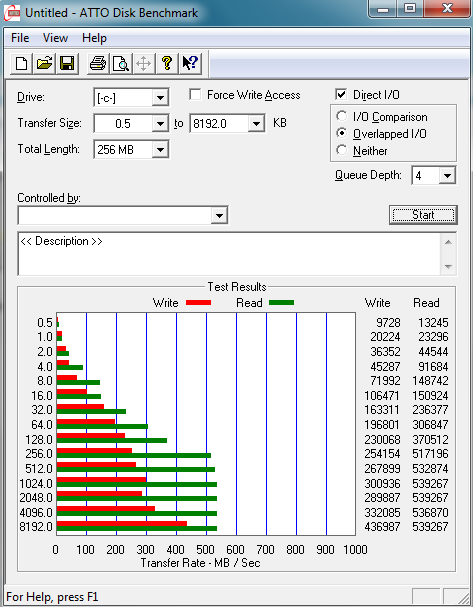Start the benchmark with Start button
Image resolution: width=473 pixels, height=607 pixels.
[423, 215]
